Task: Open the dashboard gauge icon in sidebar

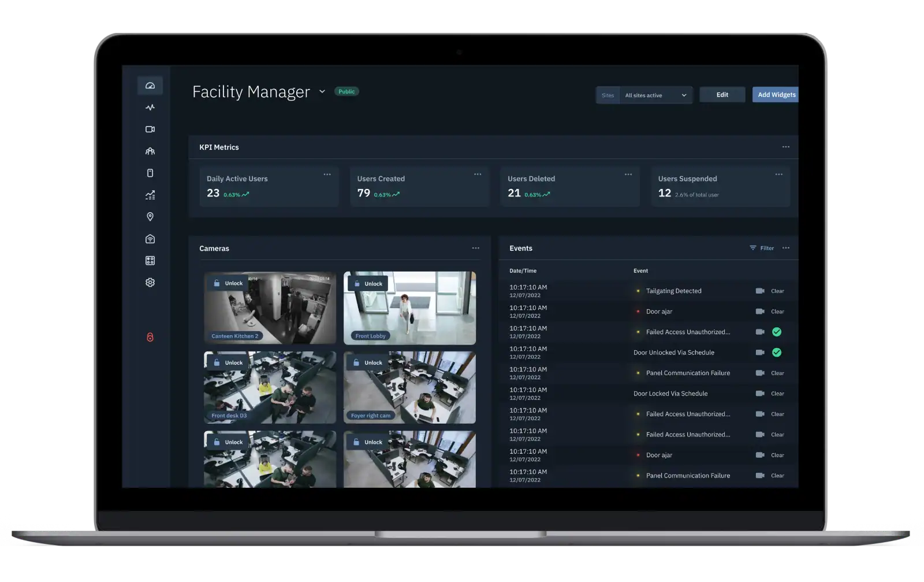Action: pyautogui.click(x=150, y=86)
